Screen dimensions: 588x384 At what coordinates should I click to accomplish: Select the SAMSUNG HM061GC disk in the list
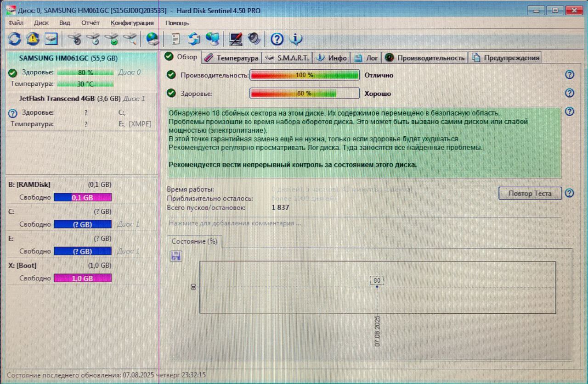[81, 71]
